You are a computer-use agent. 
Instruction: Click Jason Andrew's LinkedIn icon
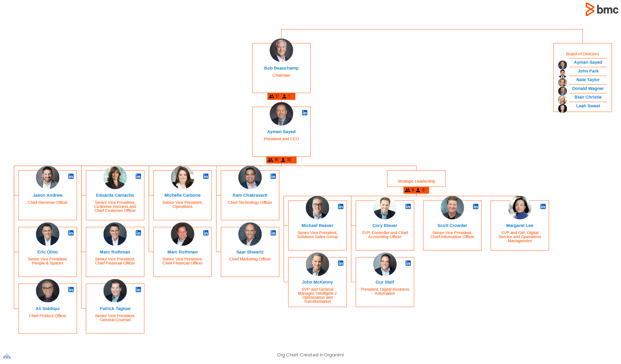72,176
